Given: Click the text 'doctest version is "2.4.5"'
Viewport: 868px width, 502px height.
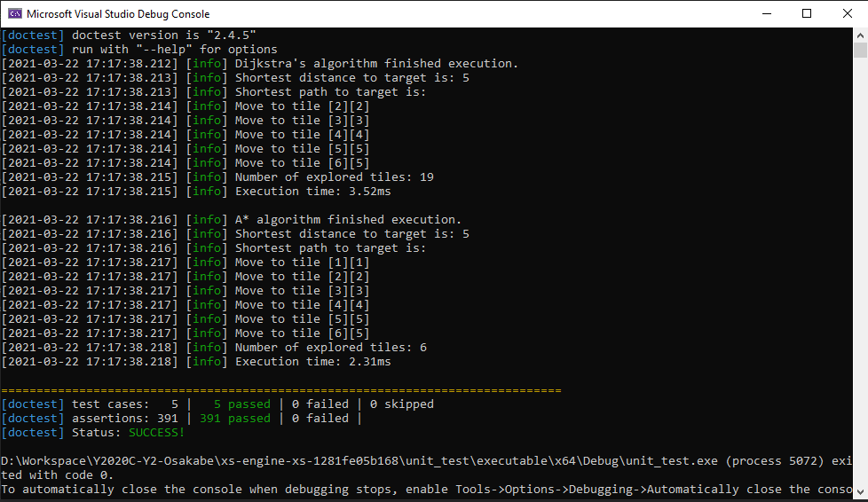Looking at the screenshot, I should [164, 35].
